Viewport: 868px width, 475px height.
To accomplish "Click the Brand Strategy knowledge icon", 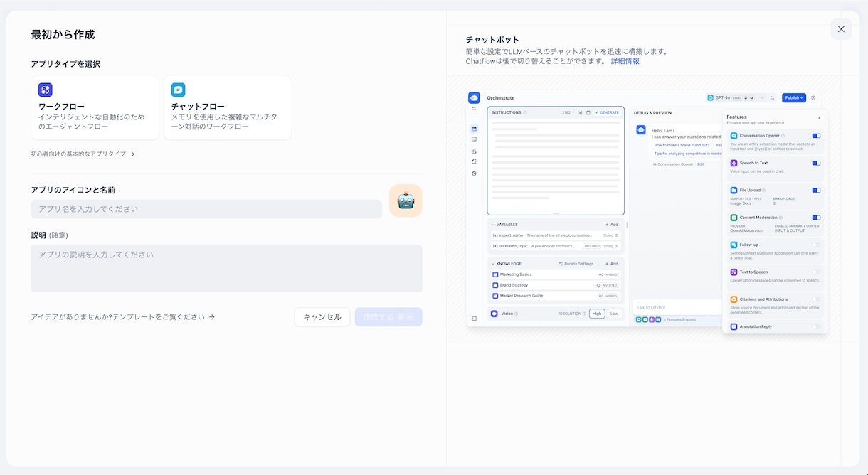I will tap(495, 285).
